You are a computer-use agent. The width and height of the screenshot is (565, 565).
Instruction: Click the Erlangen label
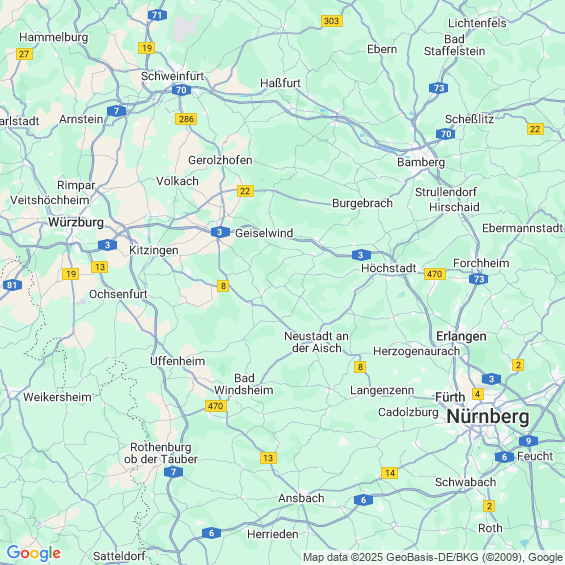(461, 336)
